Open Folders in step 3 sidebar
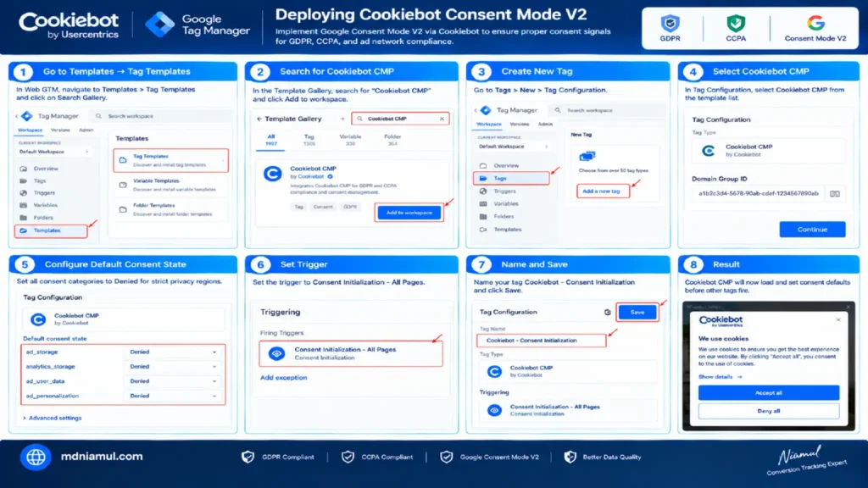 coord(504,216)
